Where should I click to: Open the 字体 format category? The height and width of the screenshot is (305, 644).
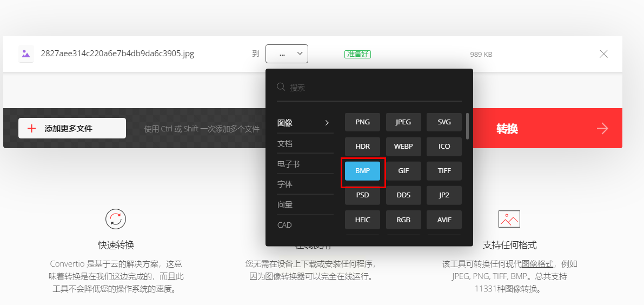pyautogui.click(x=305, y=184)
